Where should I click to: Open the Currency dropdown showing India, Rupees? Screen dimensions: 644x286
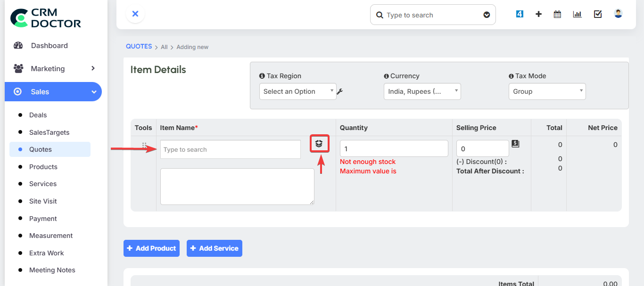(x=422, y=91)
